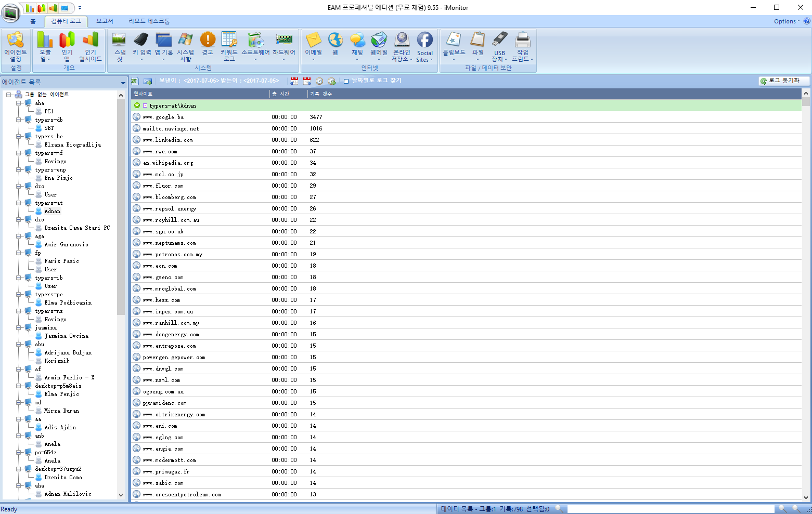Screen dimensions: 812x514
Task: Sort by 웹사이트 column header
Action: click(200, 94)
